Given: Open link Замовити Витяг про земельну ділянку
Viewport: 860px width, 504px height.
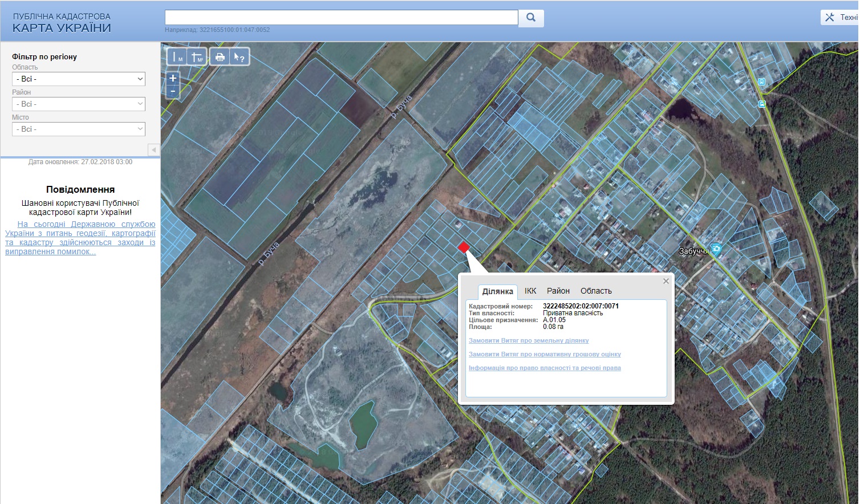Looking at the screenshot, I should [x=529, y=340].
